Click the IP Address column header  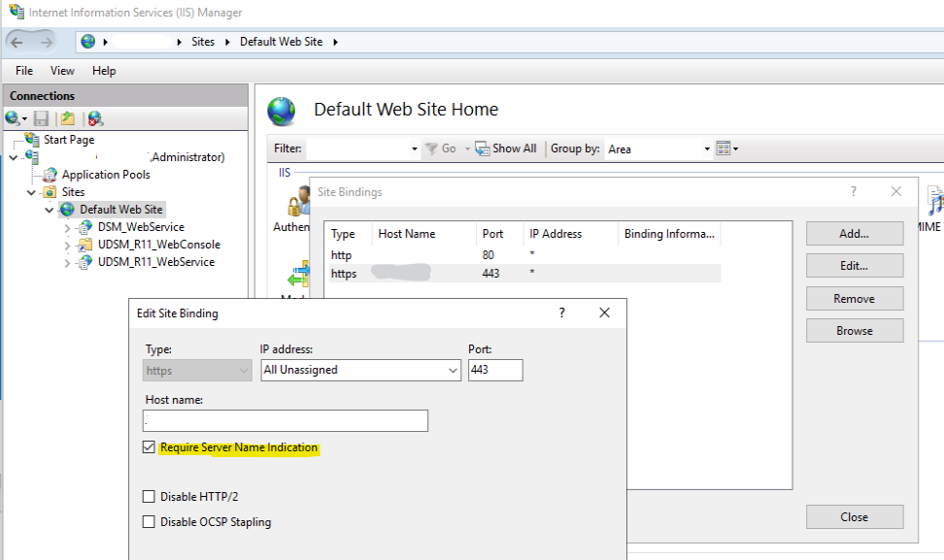click(571, 234)
